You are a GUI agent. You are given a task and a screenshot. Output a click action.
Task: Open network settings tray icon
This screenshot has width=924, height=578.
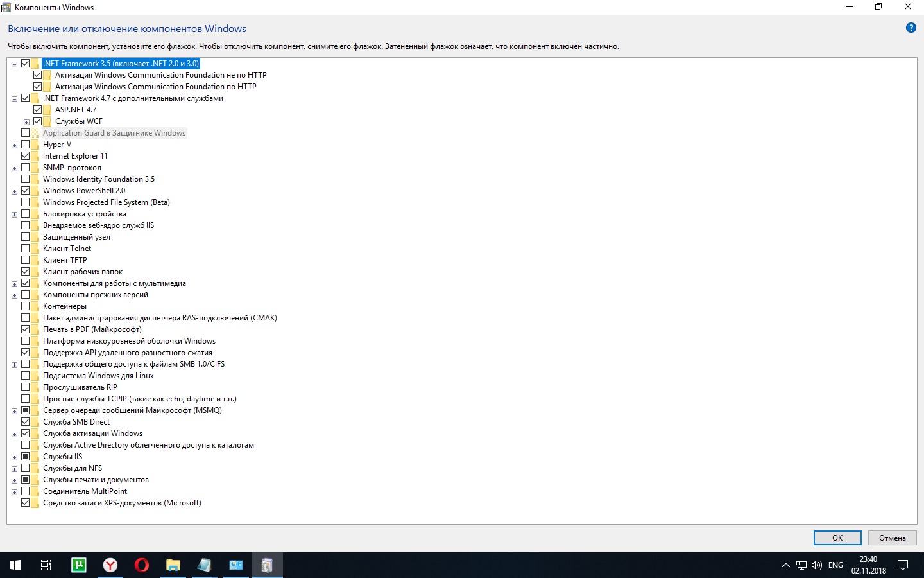point(801,565)
